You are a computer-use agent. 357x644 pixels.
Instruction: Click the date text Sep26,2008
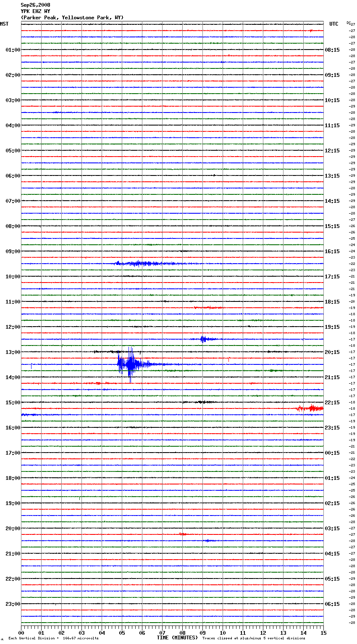35,5
